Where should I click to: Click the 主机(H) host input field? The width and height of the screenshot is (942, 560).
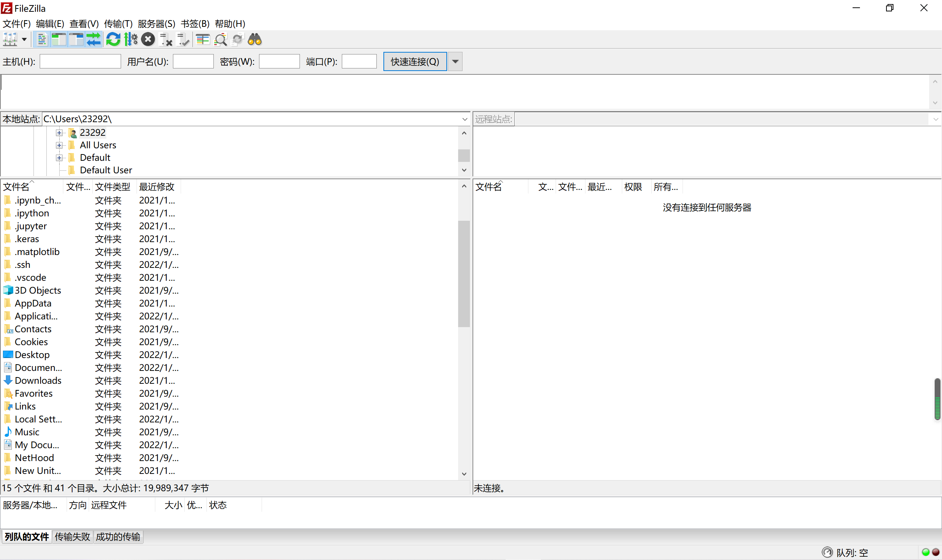80,61
